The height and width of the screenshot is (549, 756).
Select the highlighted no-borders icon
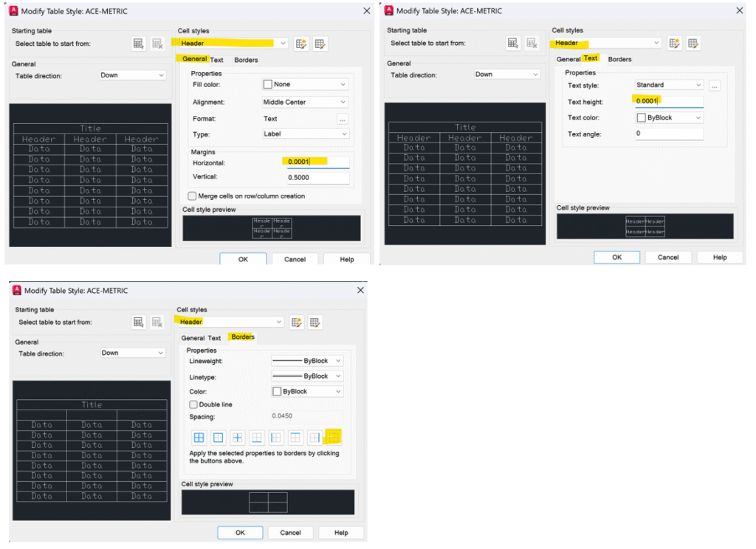(x=333, y=437)
